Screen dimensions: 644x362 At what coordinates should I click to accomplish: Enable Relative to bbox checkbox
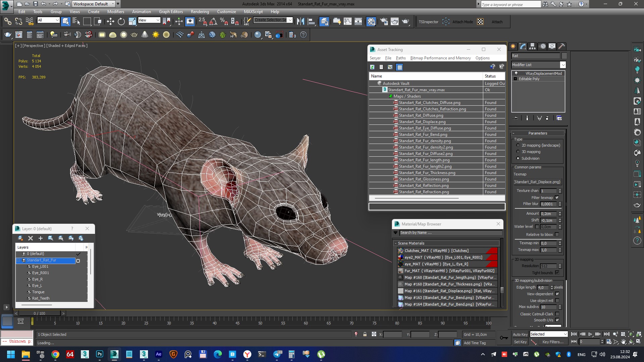click(557, 235)
